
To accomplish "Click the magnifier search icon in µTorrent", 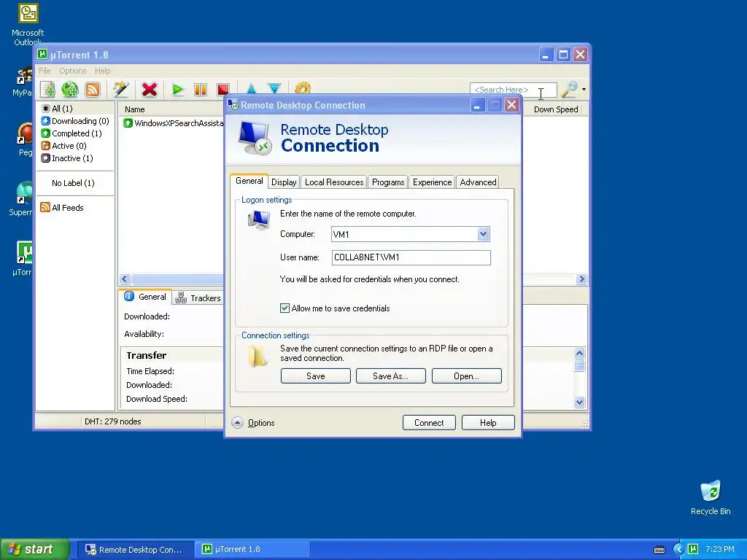I will click(x=569, y=89).
